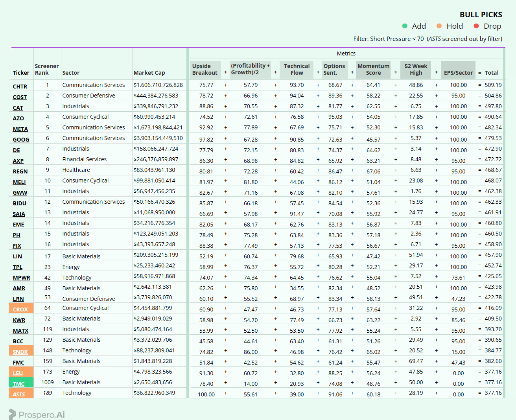Click the orange Hold legend dot
516x420 pixels.
click(439, 26)
